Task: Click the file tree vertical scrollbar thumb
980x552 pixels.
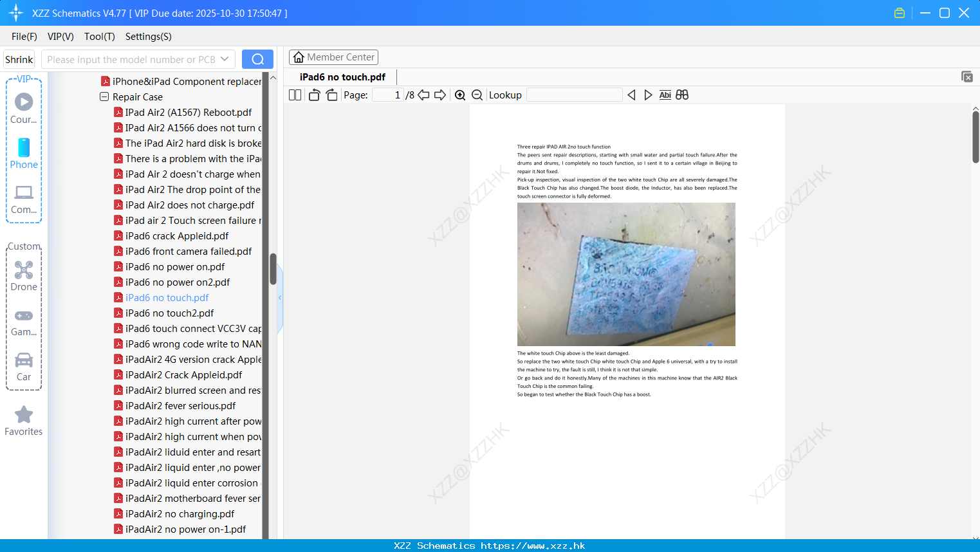Action: pos(273,268)
